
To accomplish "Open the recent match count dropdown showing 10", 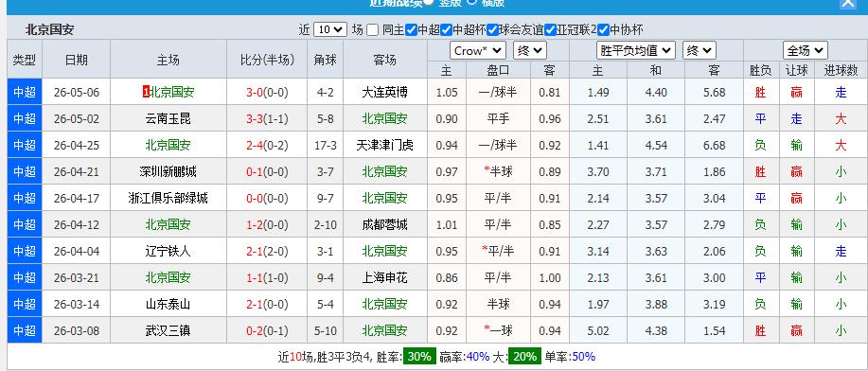I will [330, 30].
